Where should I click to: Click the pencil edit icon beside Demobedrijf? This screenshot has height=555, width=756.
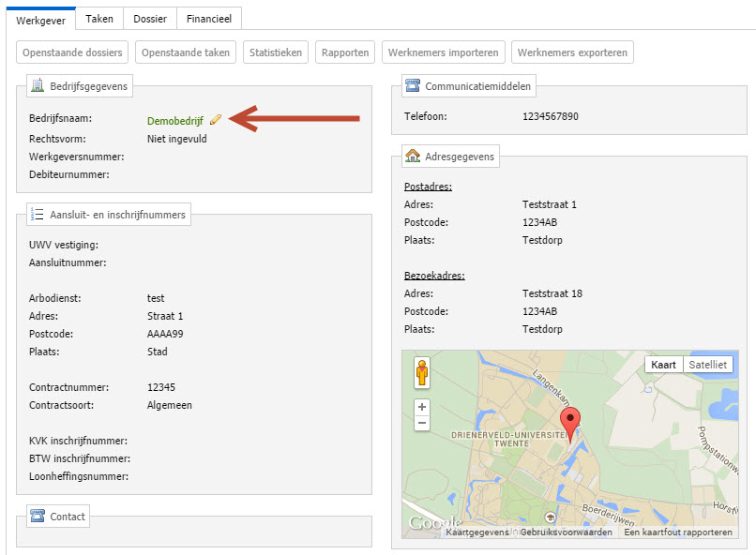(216, 120)
